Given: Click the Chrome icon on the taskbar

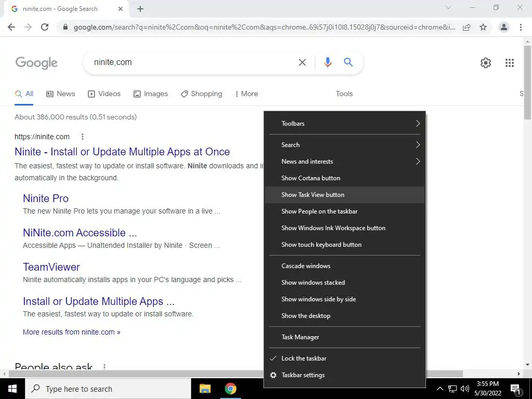Looking at the screenshot, I should [230, 389].
